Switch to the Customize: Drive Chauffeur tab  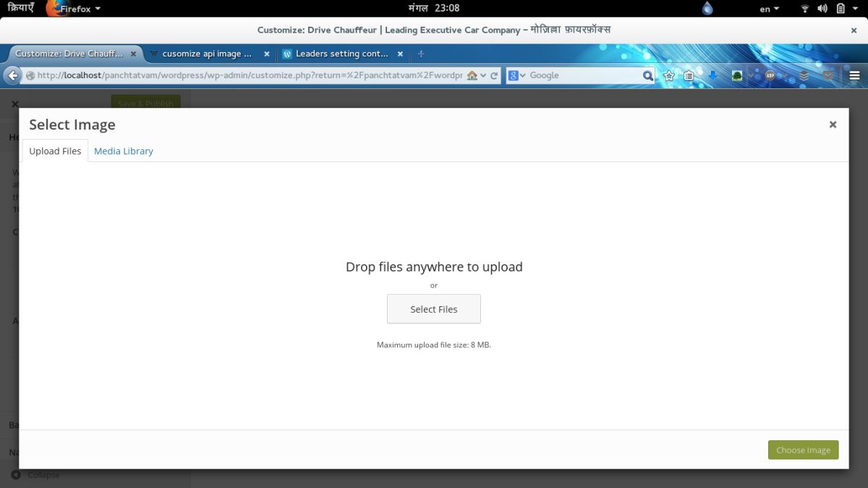pyautogui.click(x=69, y=54)
